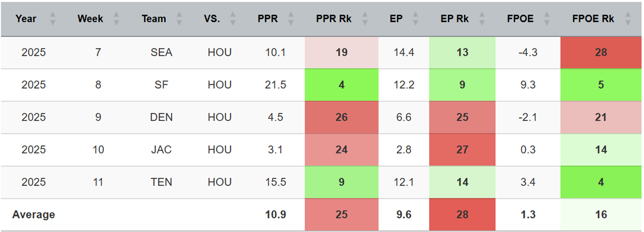
Task: Select the green PPR Rk 4 cell
Action: click(341, 85)
